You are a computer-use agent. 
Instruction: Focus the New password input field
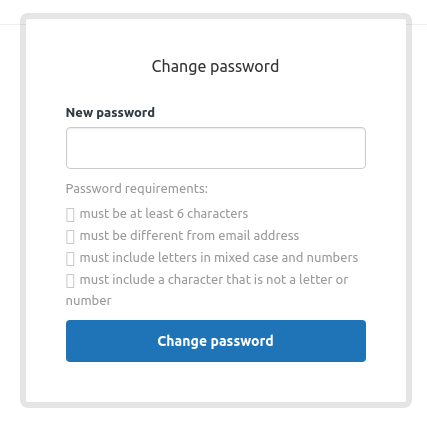(216, 148)
